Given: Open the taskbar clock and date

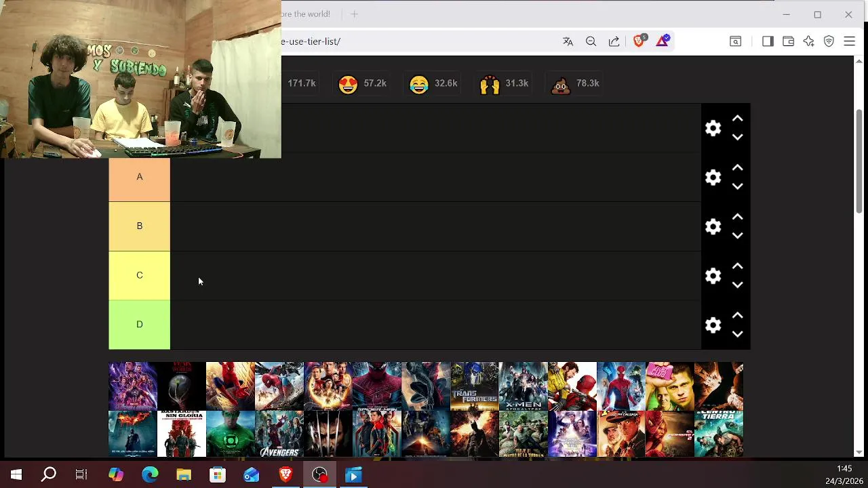Looking at the screenshot, I should [844, 475].
